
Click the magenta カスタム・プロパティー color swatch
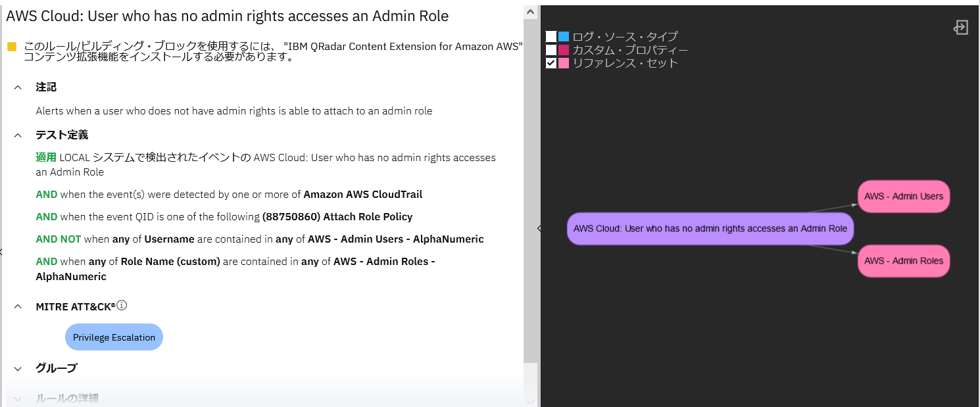564,50
